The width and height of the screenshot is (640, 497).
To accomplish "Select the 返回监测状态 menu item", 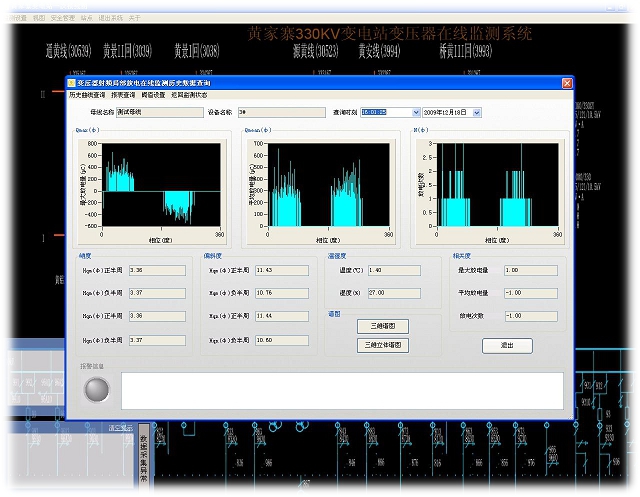I will (189, 95).
